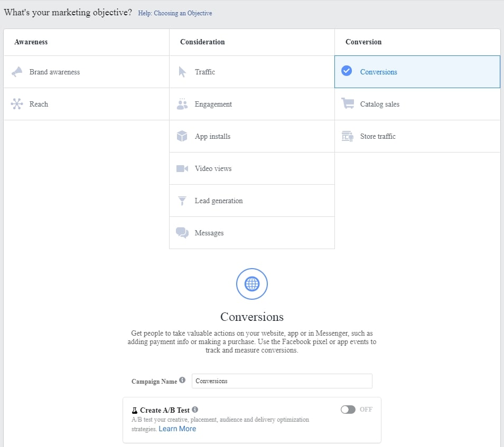The image size is (504, 447).
Task: Click the Catalog sales shopping bag icon
Action: pyautogui.click(x=348, y=104)
